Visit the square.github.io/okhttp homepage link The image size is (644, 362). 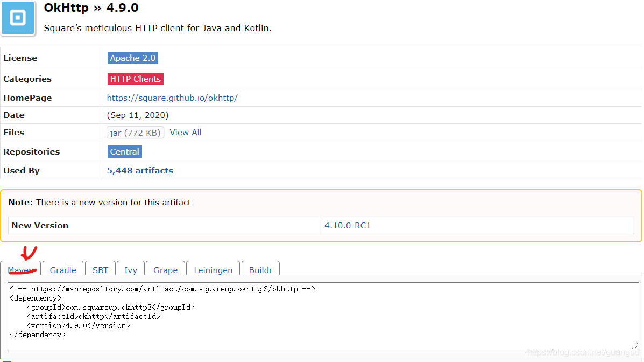click(172, 98)
